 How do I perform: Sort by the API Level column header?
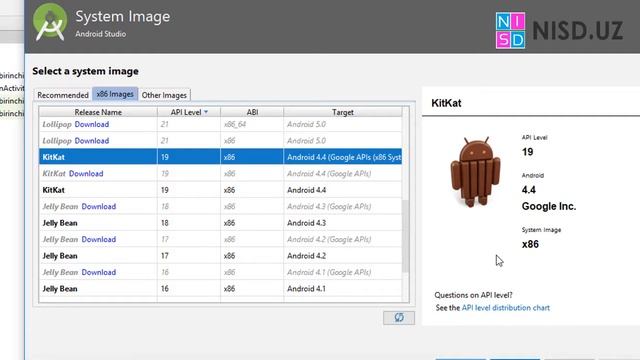click(x=189, y=112)
